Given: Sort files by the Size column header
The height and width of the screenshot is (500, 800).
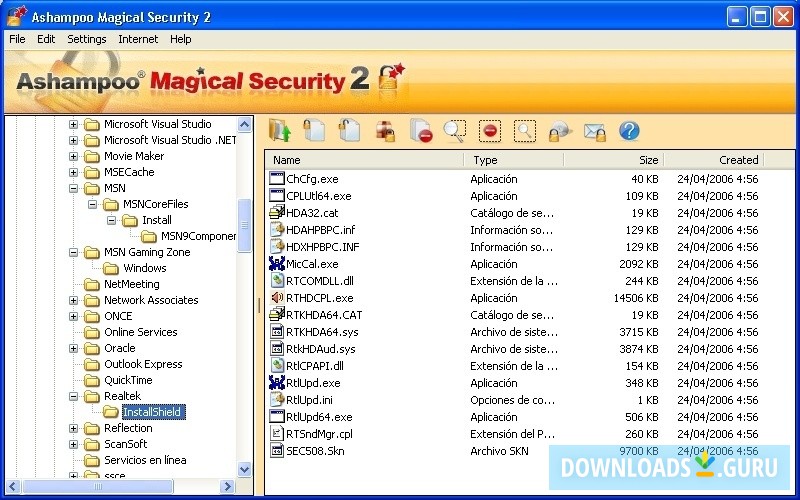Looking at the screenshot, I should coord(614,160).
